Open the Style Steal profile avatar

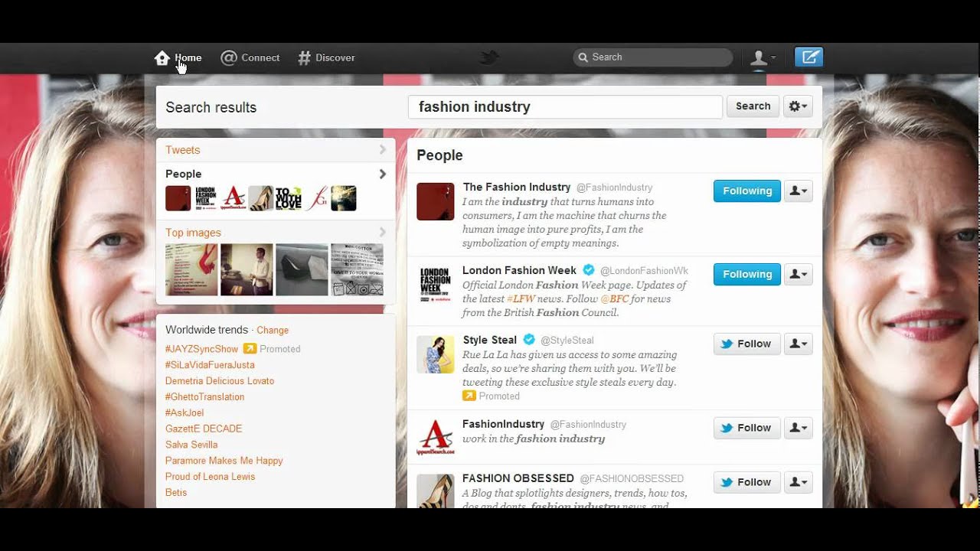(x=436, y=355)
